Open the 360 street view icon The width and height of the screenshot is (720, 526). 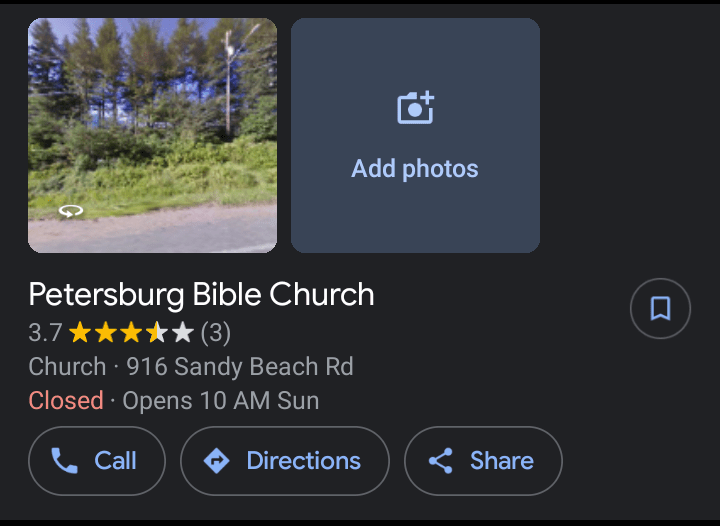click(71, 210)
